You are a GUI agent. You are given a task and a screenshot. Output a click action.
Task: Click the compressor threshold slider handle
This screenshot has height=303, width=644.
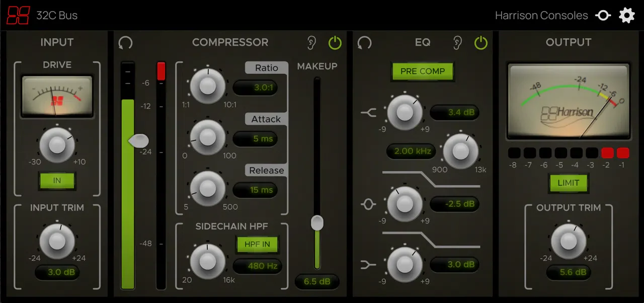tap(138, 141)
